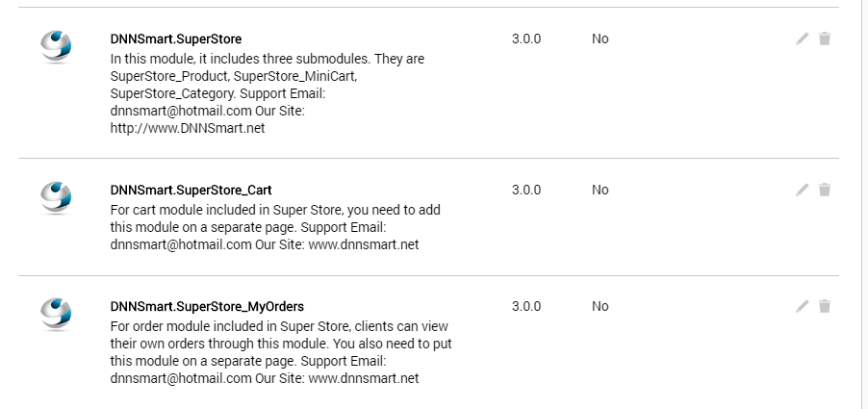Select version 3.0.0 of SuperStore_Cart
The image size is (868, 409).
tap(526, 190)
